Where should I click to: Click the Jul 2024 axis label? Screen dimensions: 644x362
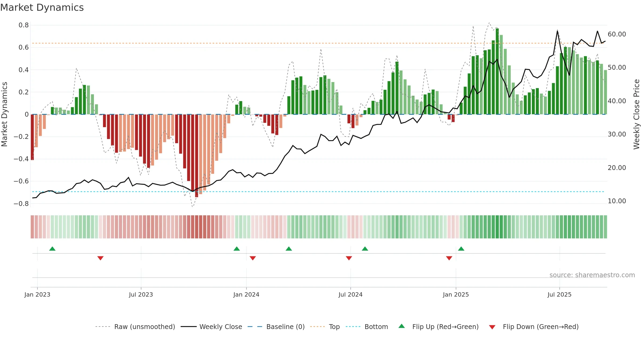tap(350, 294)
